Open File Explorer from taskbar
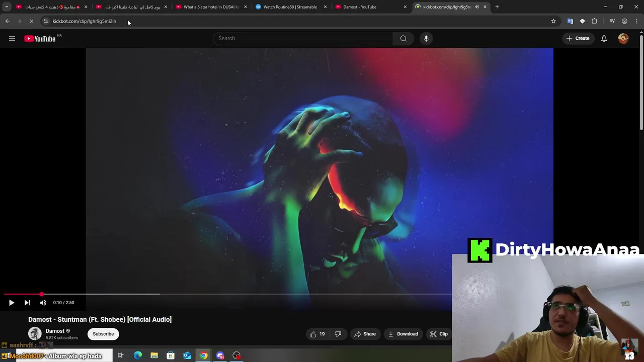Screen dimensions: 644x362 point(154,356)
